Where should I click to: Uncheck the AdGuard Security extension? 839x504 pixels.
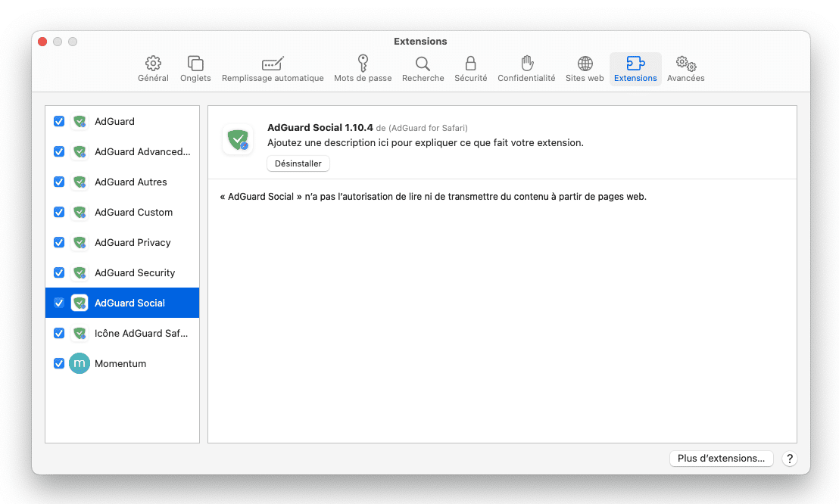[59, 273]
